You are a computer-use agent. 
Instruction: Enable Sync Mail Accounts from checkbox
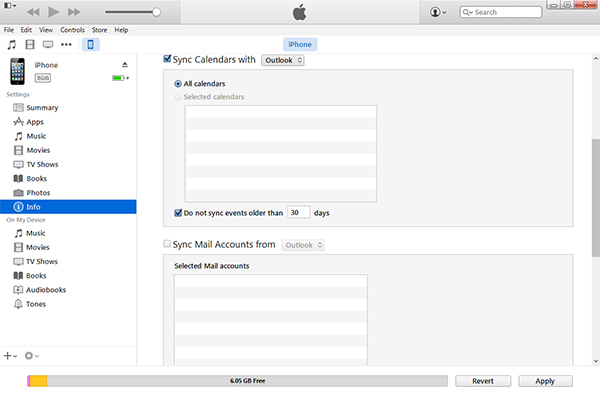point(167,244)
